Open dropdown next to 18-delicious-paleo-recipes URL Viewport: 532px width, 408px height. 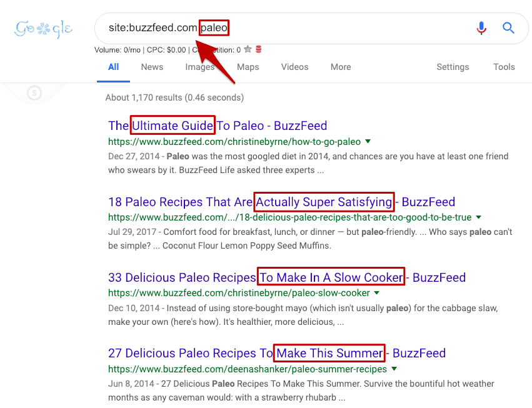click(479, 217)
